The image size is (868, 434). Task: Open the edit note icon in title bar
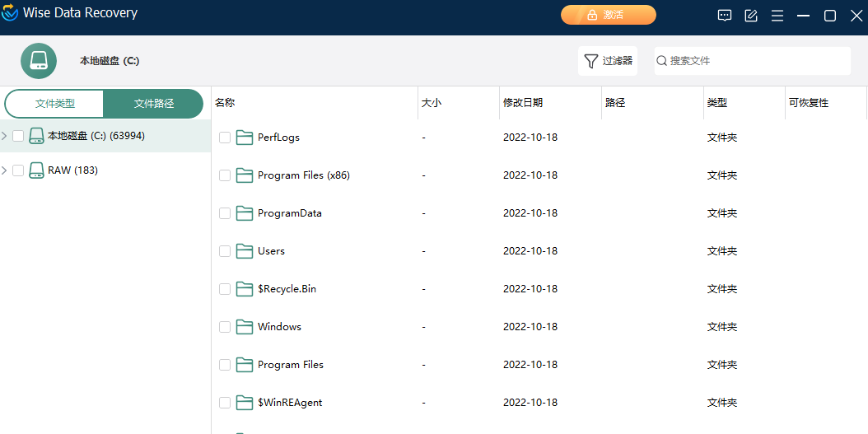pos(751,16)
